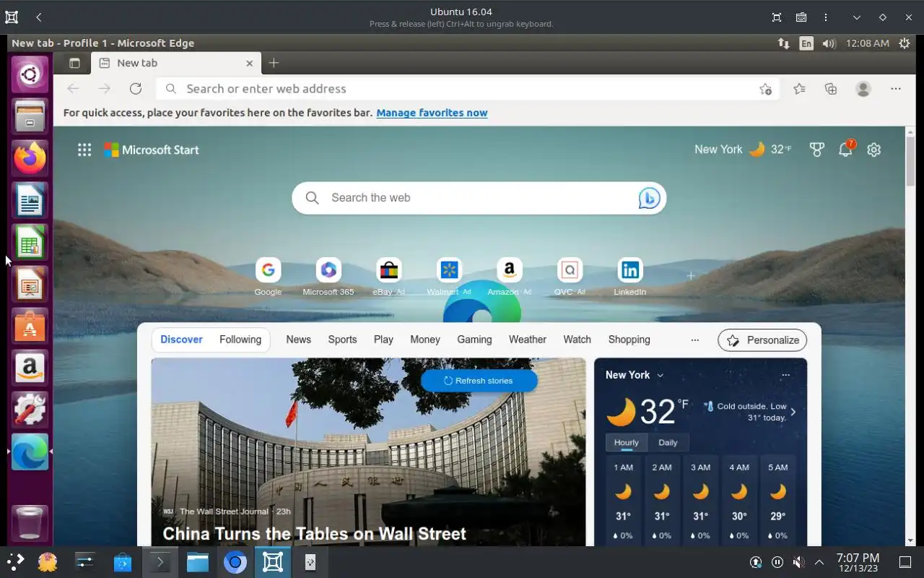Click the Edge back navigation arrow
The image size is (924, 578).
[73, 89]
